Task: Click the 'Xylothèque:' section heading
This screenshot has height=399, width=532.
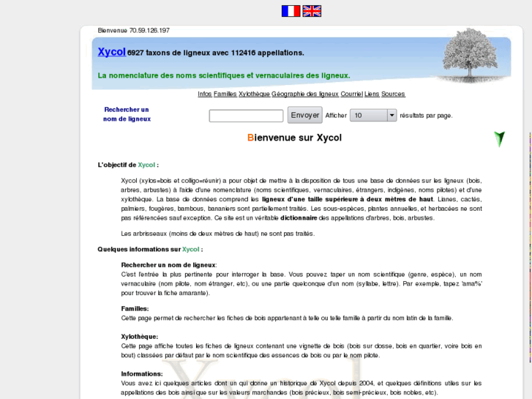Action: coord(140,337)
